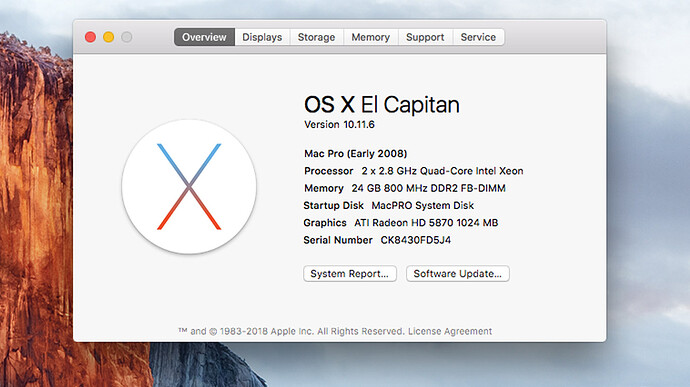Close the About This Mac window

point(90,37)
